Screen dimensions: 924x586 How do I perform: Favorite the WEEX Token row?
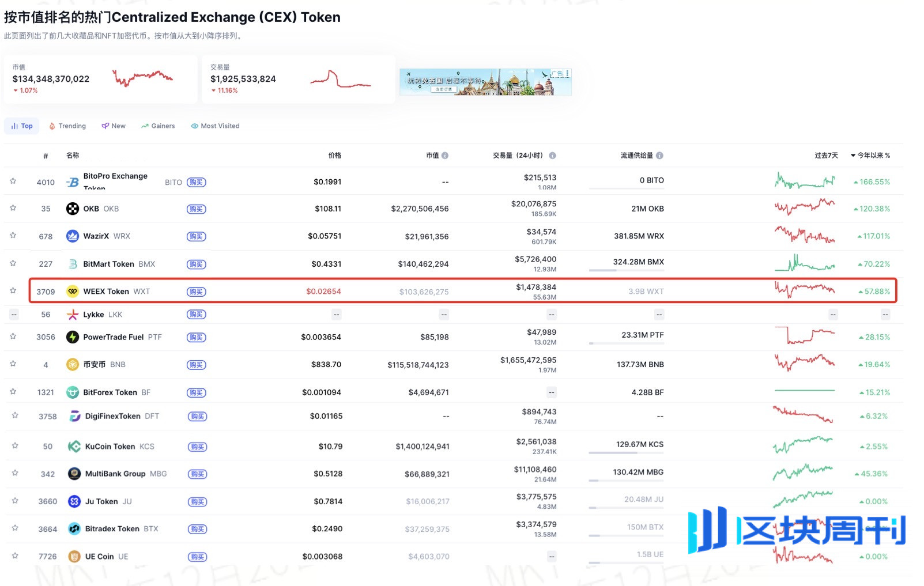point(13,291)
